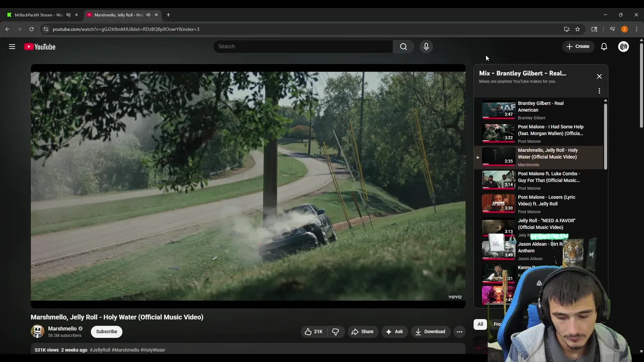644x362 pixels.
Task: Click the #JellyRoll hashtag
Action: [x=100, y=350]
